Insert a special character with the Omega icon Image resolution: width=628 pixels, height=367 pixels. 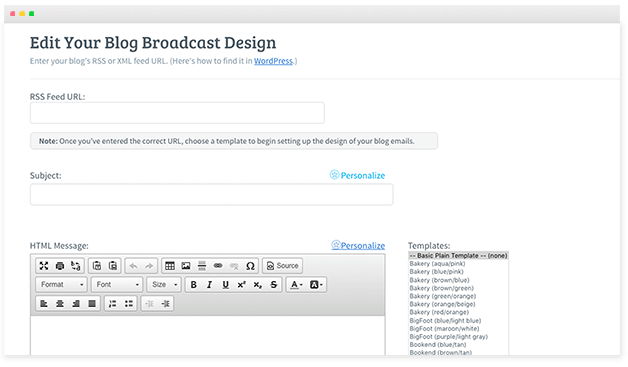click(250, 266)
